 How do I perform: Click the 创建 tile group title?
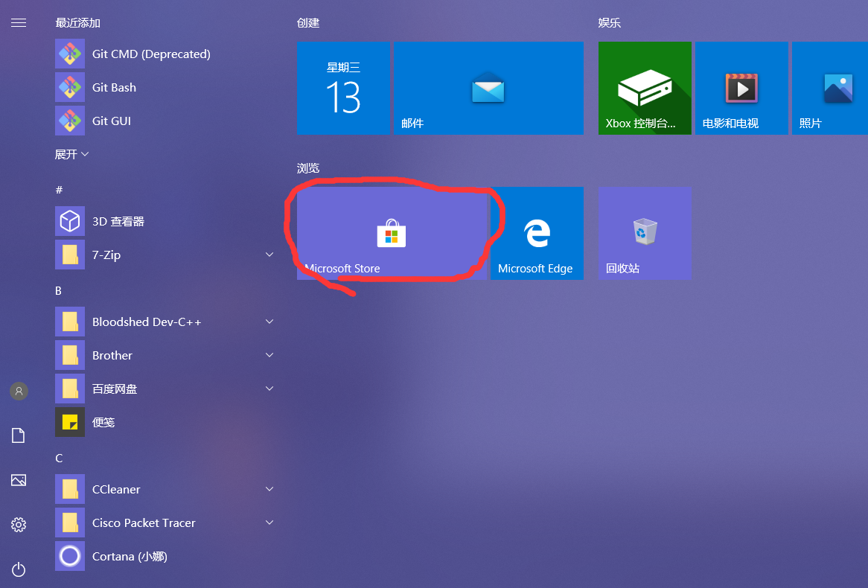308,22
